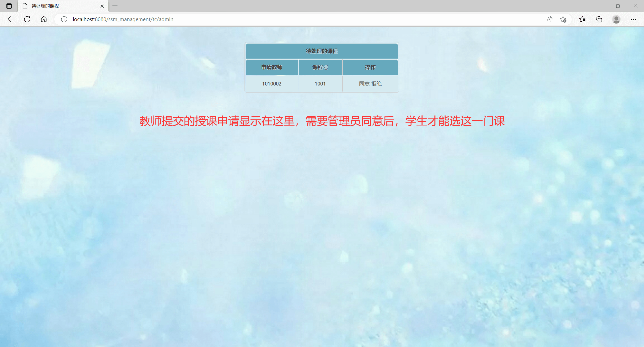This screenshot has height=347, width=644.
Task: Click the browser back navigation icon
Action: 10,19
